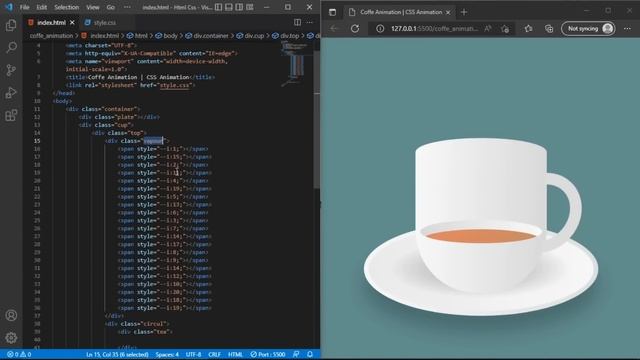
Task: Click the browser address bar URL
Action: tap(434, 29)
